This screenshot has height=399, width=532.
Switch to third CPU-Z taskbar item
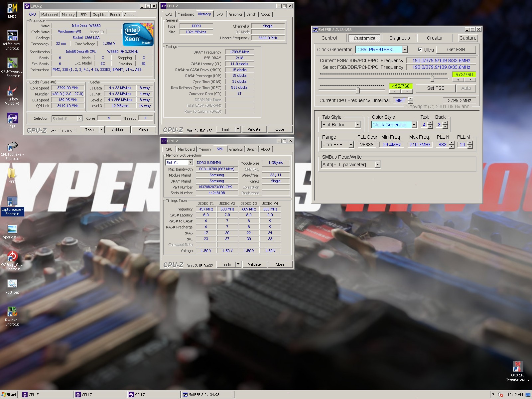154,395
